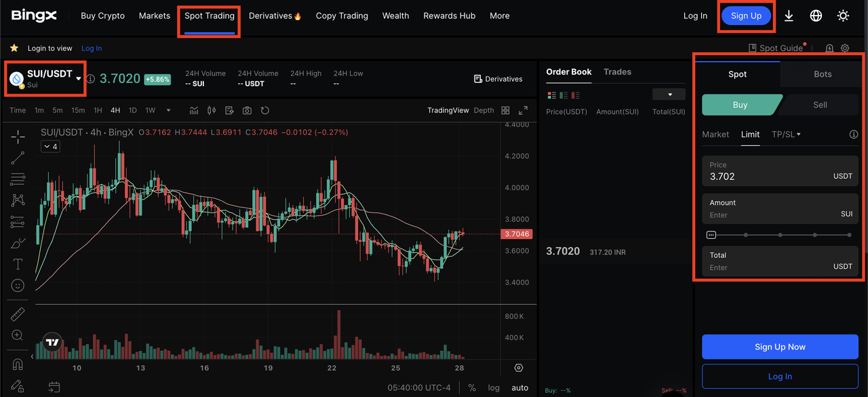The height and width of the screenshot is (397, 868).
Task: Click the TradingView logo on chart
Action: 52,343
